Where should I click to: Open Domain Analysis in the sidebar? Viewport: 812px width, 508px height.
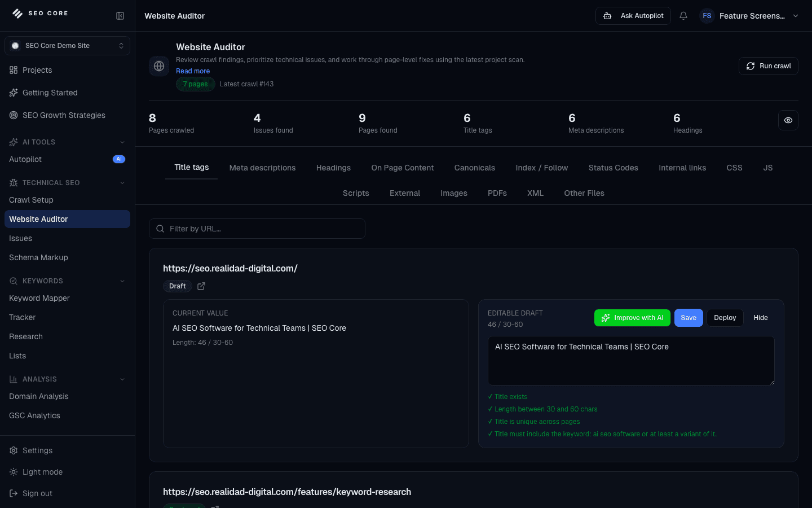click(x=67, y=396)
